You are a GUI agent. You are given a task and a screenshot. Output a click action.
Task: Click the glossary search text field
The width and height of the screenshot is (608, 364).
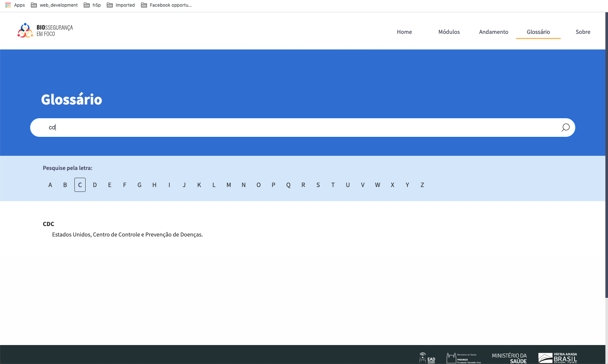point(298,128)
